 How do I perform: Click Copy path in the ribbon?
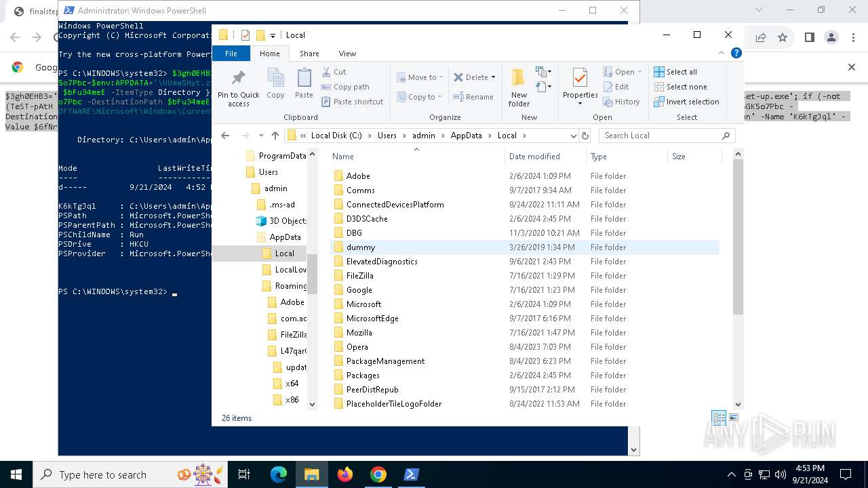coord(345,87)
